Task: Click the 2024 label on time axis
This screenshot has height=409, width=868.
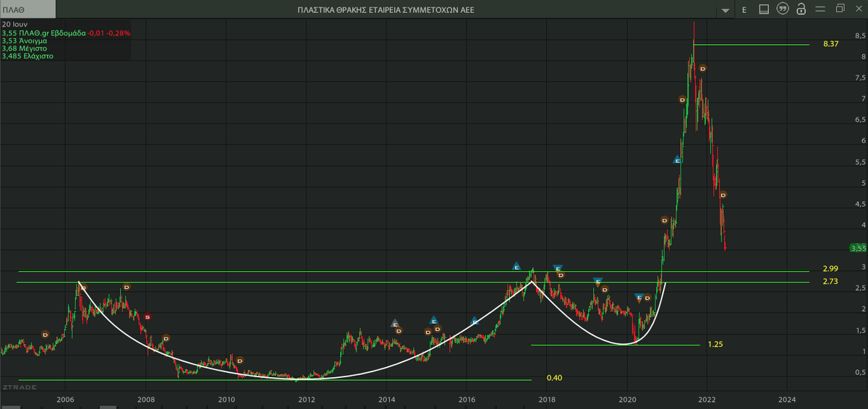Action: click(788, 398)
